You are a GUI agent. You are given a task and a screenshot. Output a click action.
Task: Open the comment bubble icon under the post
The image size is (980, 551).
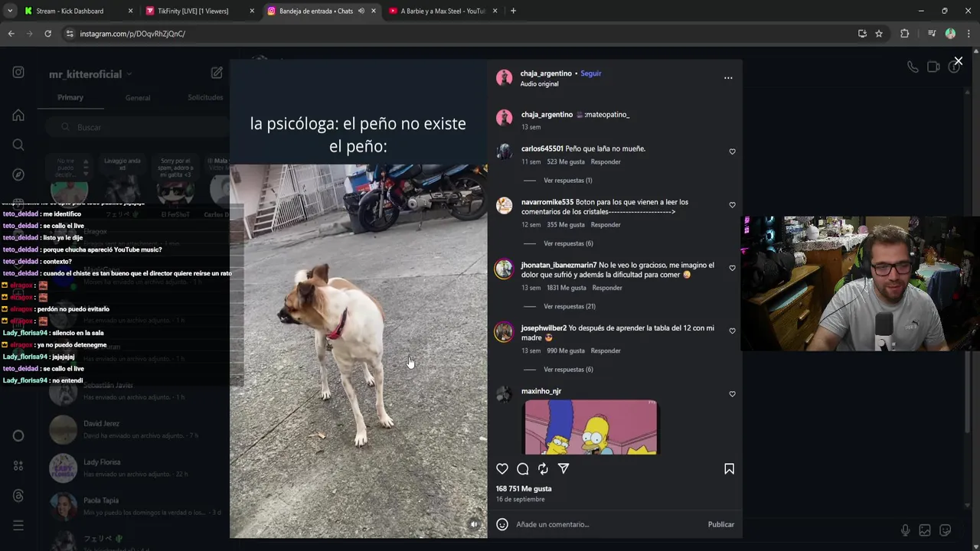[523, 468]
